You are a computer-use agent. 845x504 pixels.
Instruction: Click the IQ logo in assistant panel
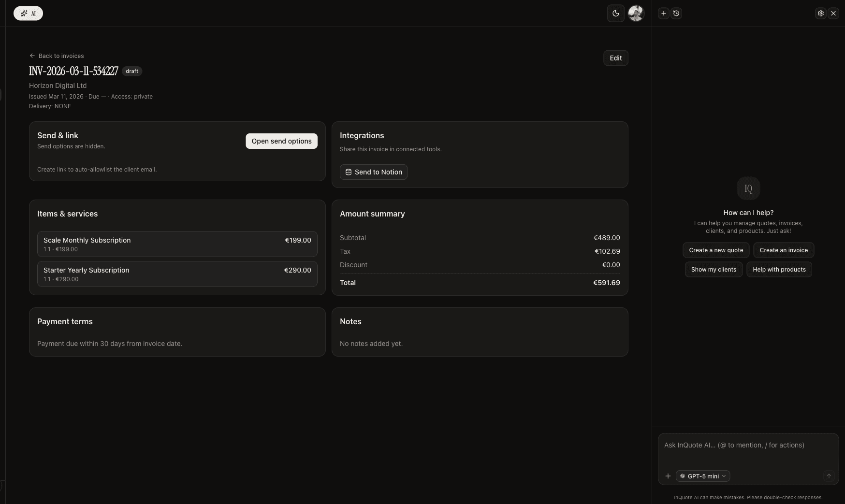pyautogui.click(x=748, y=188)
